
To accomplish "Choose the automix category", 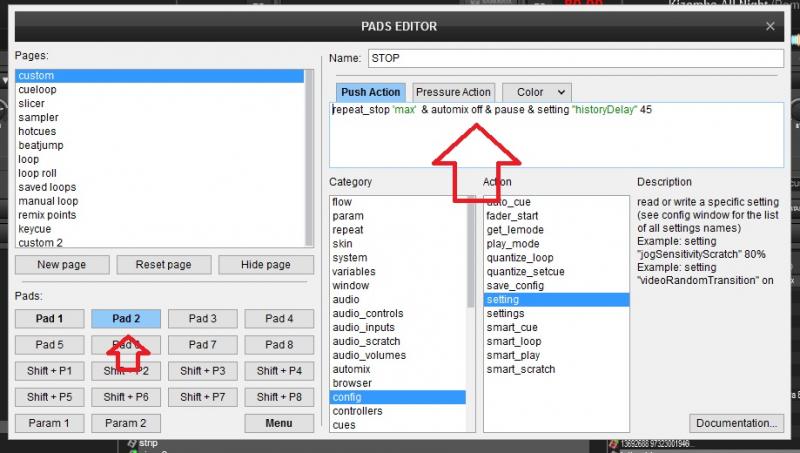I will (351, 369).
